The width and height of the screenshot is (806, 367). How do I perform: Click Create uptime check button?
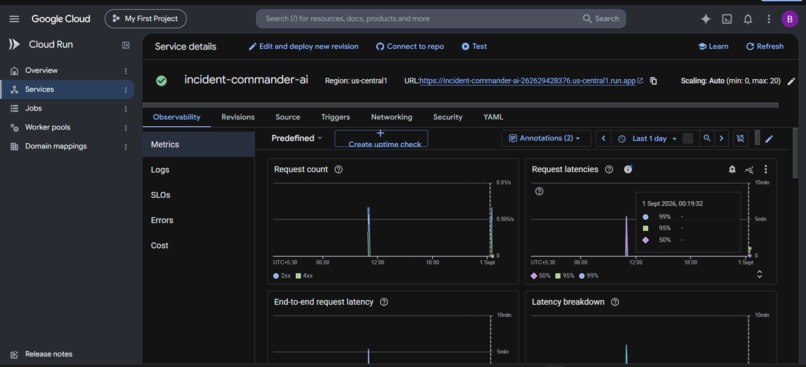(381, 139)
